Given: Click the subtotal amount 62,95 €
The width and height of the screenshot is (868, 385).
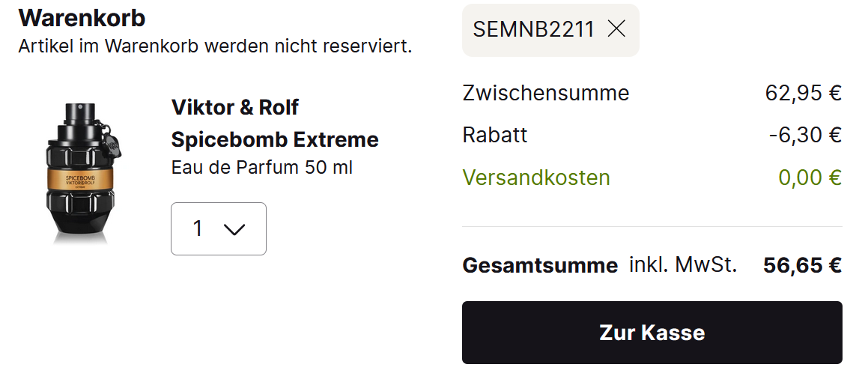Looking at the screenshot, I should [x=804, y=93].
